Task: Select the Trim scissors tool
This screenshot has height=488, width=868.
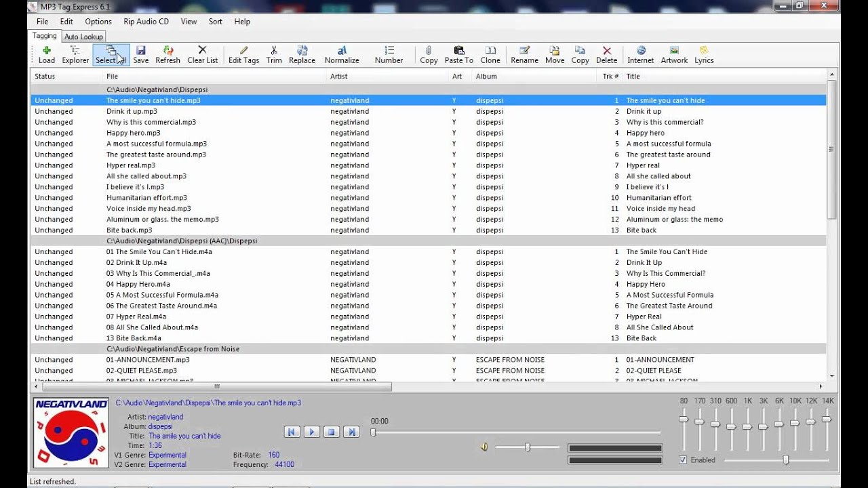Action: point(274,54)
